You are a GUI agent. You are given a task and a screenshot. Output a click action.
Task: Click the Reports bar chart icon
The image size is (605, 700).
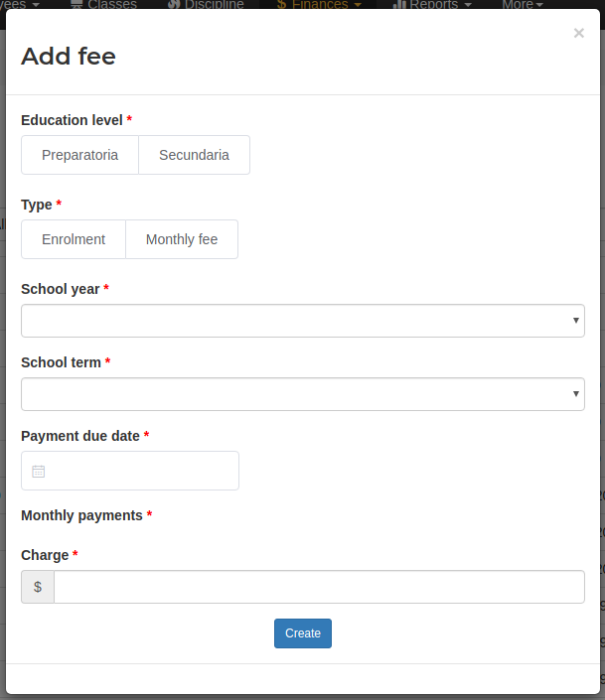click(399, 4)
